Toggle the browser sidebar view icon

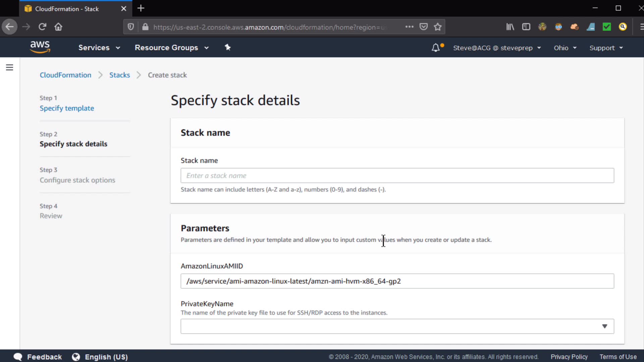[526, 27]
